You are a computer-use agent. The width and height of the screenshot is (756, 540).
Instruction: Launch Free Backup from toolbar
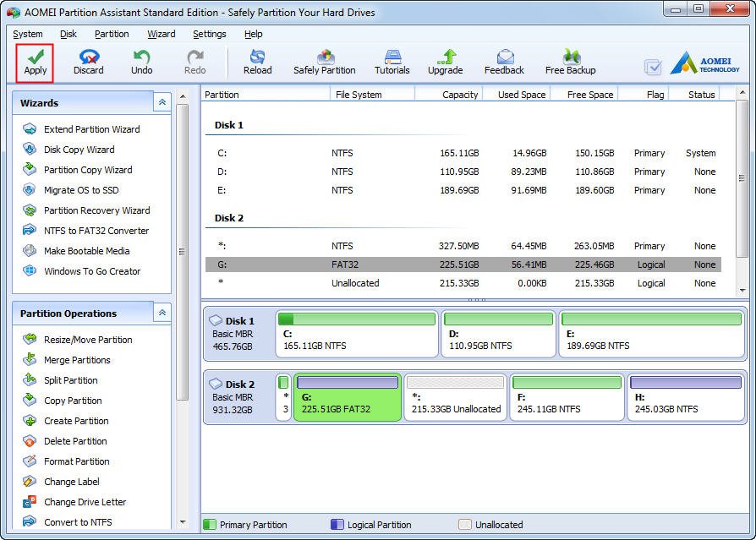pos(571,57)
